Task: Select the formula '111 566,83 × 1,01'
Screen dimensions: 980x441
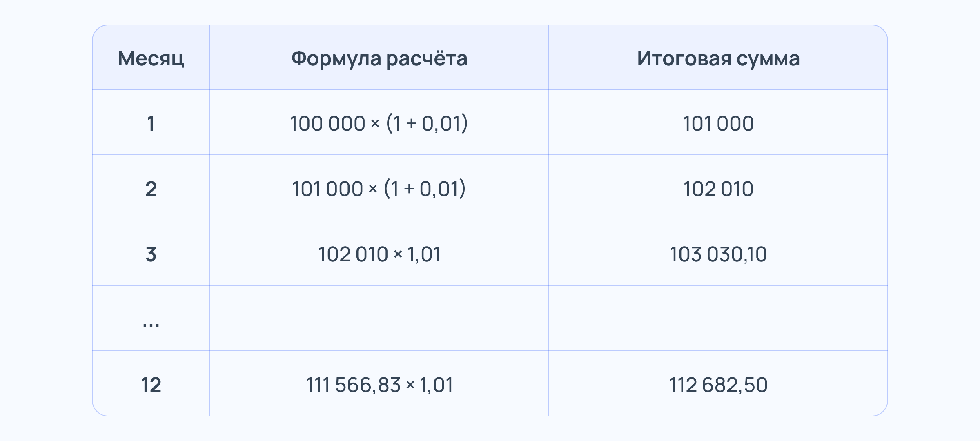Action: (x=379, y=385)
